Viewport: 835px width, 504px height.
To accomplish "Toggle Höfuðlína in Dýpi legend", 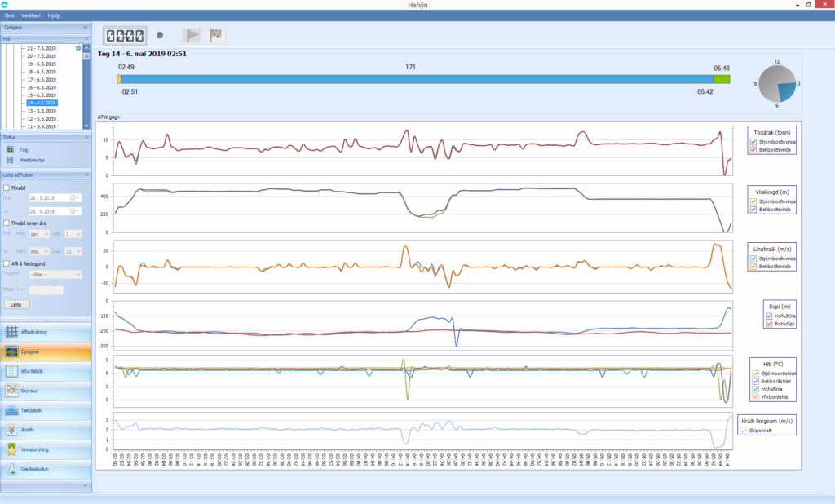I will 769,316.
